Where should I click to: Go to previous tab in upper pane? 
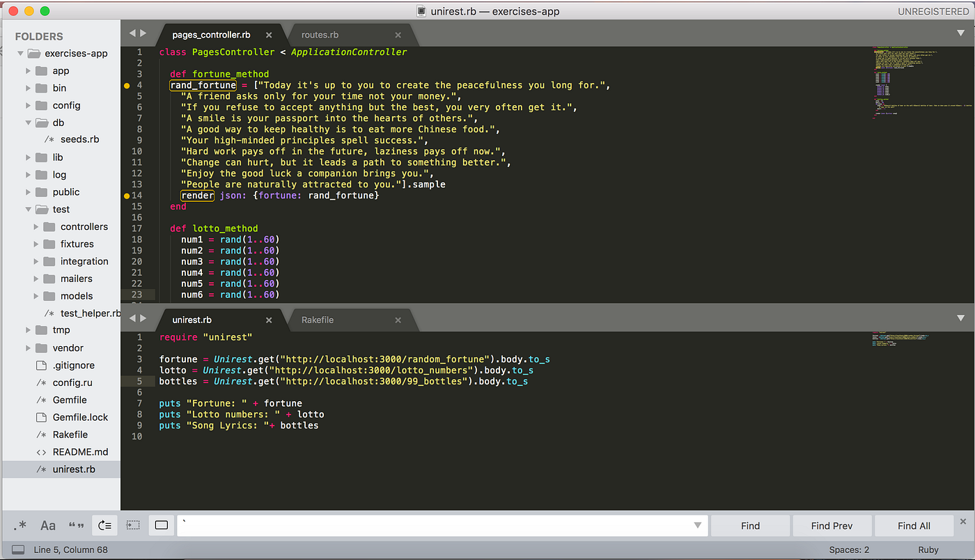132,33
